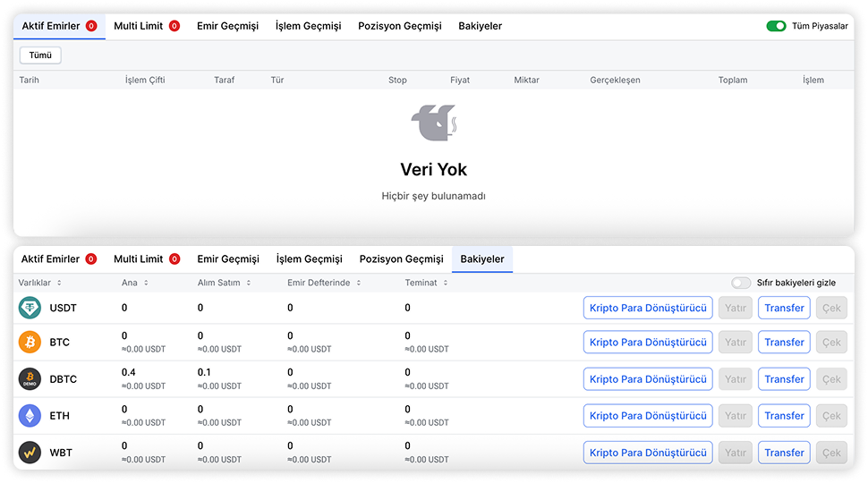Sort balances by Emir Defterinde column
The height and width of the screenshot is (483, 868).
click(324, 283)
